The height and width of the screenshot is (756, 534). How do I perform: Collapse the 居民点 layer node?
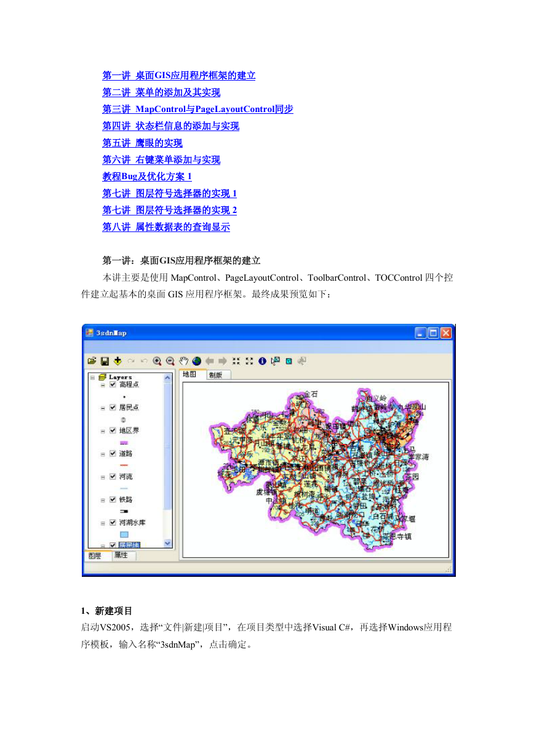pos(103,408)
